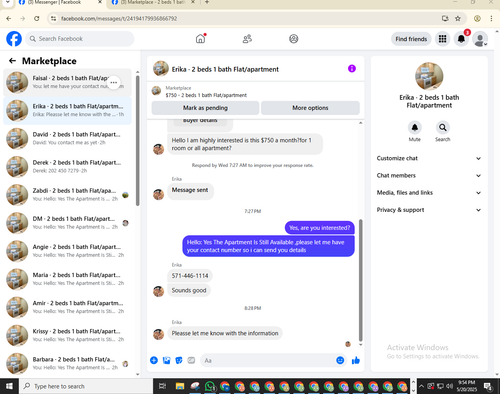Viewport: 500px width, 394px height.
Task: Switch to the Marketplace browser tab
Action: (153, 3)
